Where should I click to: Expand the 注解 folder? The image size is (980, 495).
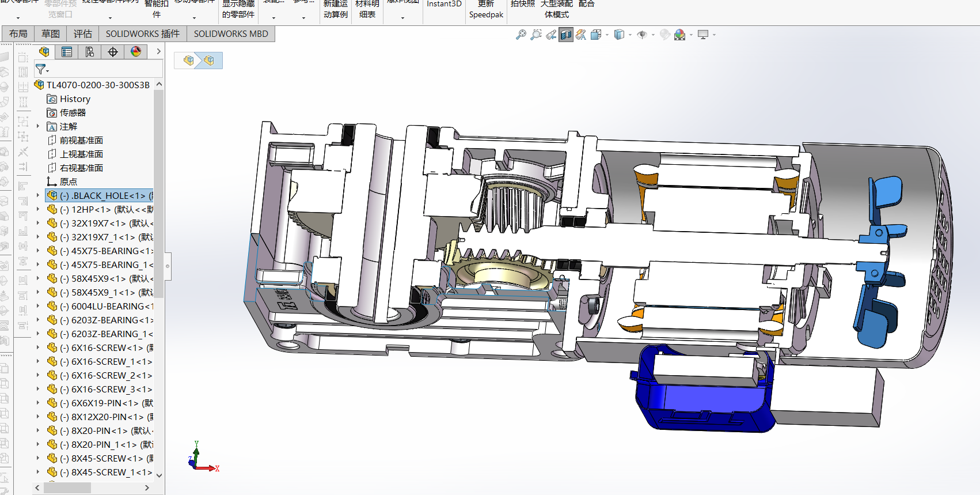pos(38,126)
